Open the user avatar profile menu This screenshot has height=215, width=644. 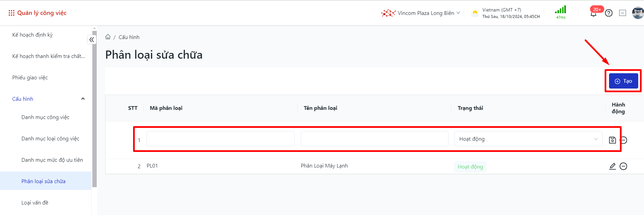click(638, 13)
